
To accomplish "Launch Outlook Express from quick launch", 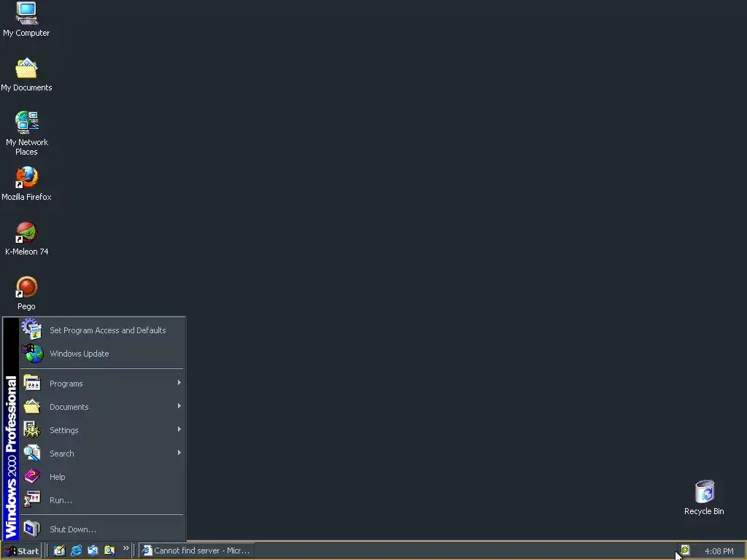I will (93, 551).
